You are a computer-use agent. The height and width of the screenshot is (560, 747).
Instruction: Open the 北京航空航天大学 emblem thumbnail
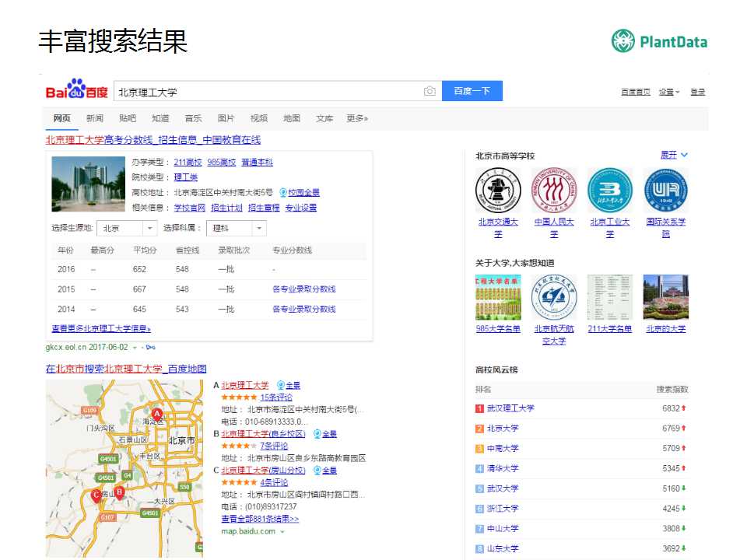point(554,297)
